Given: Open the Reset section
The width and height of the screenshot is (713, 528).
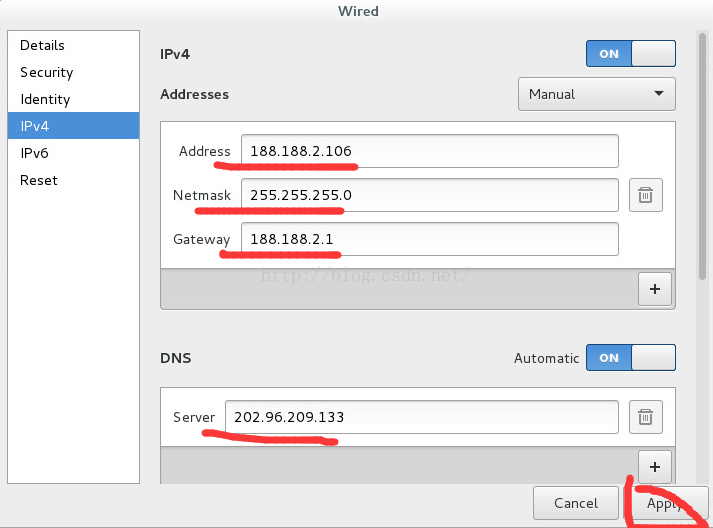Looking at the screenshot, I should pyautogui.click(x=74, y=180).
